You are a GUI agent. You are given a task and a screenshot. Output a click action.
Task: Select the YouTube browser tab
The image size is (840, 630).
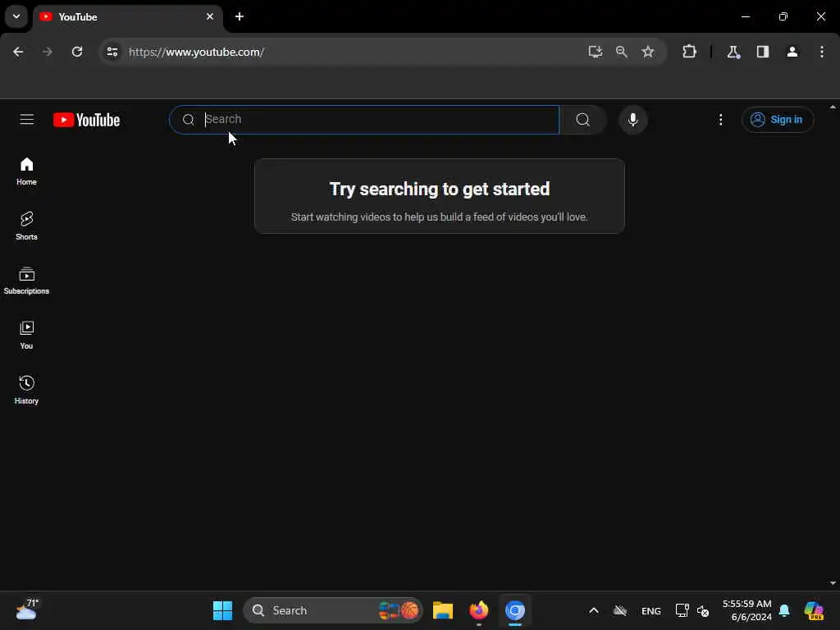pyautogui.click(x=129, y=17)
